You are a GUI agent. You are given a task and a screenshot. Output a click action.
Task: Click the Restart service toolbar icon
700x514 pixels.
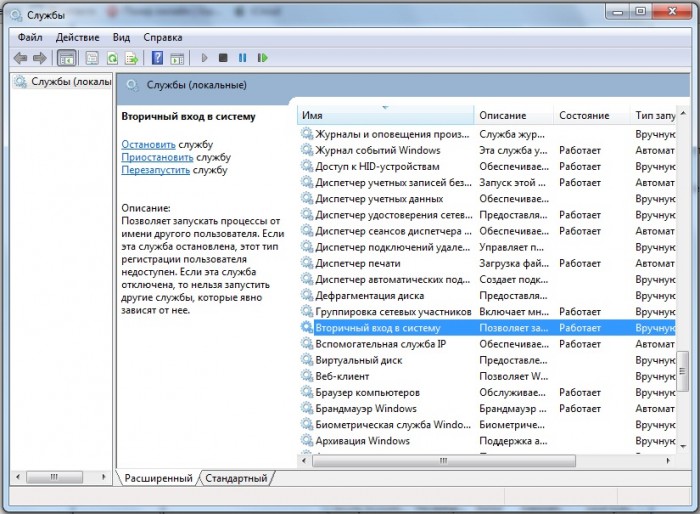point(262,58)
